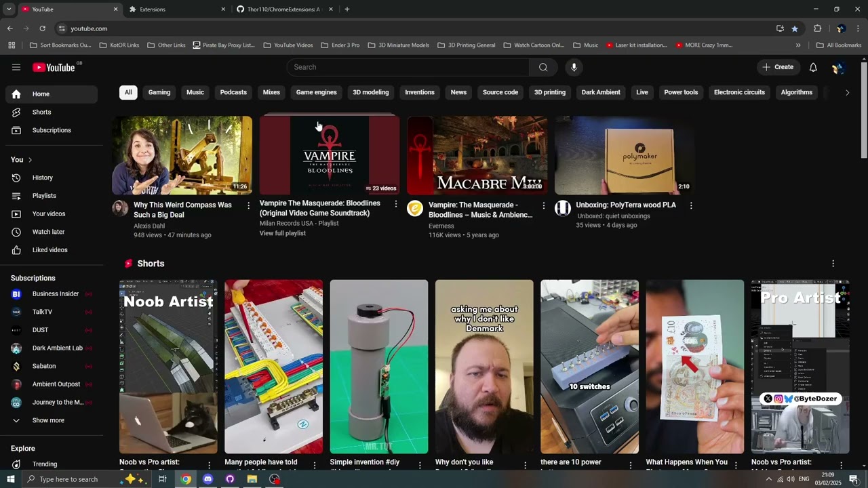Screen dimensions: 868x488
Task: Open History in sidebar
Action: (52, 178)
